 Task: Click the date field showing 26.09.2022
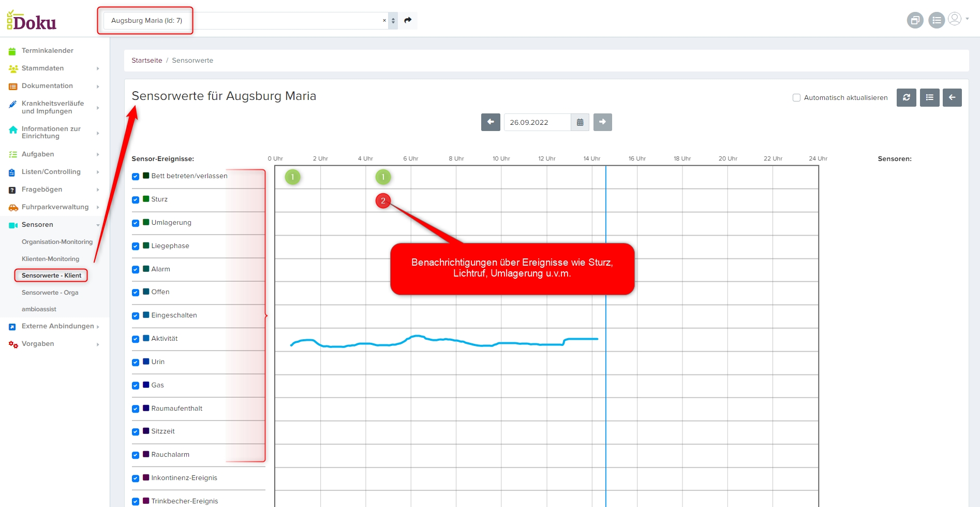[537, 122]
